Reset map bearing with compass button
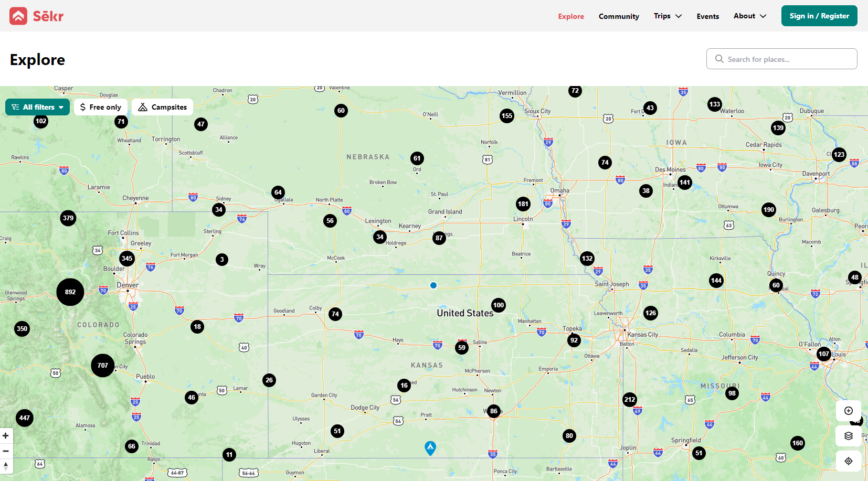The height and width of the screenshot is (481, 868). (6, 466)
